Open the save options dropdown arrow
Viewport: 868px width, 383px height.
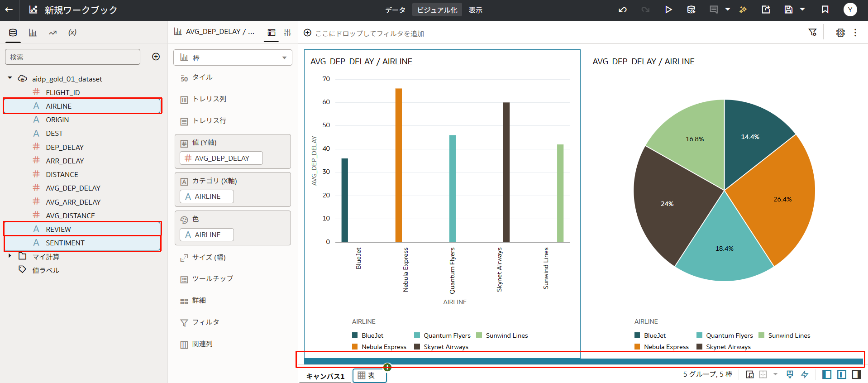[x=802, y=10]
